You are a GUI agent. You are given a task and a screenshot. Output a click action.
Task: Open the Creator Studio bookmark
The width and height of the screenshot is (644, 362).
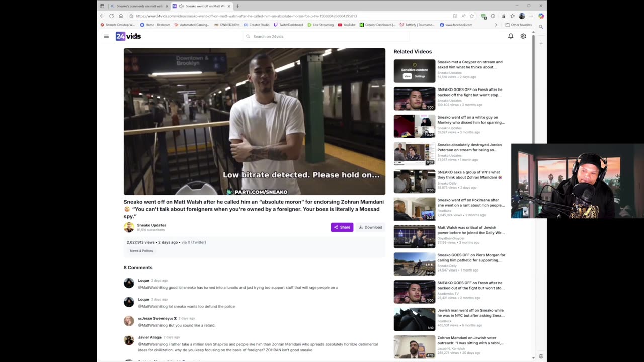(x=257, y=25)
